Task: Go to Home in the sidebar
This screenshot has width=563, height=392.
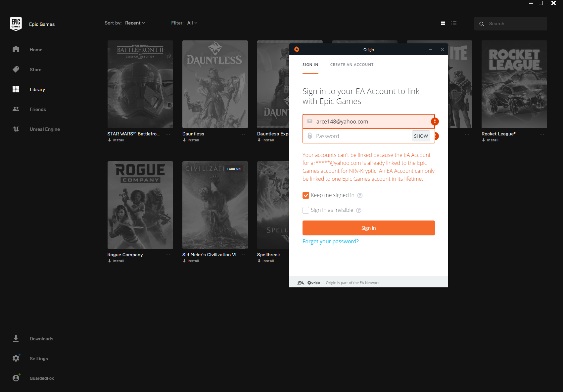Action: pos(36,50)
